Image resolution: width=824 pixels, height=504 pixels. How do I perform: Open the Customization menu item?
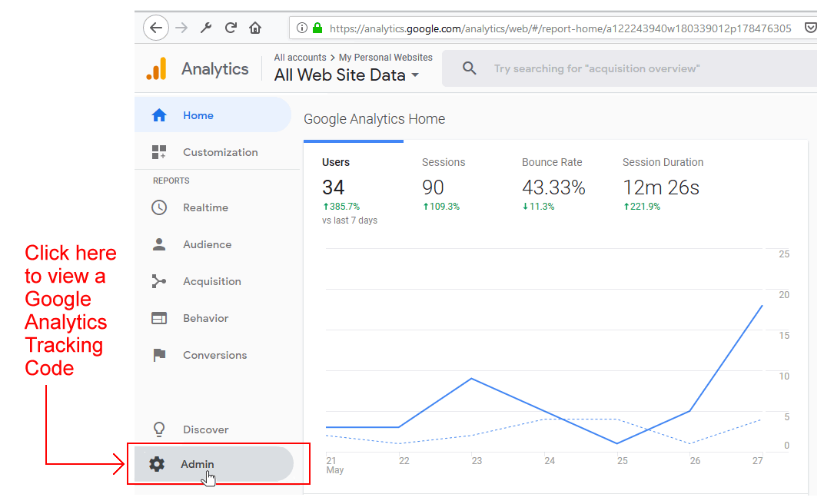(x=220, y=152)
